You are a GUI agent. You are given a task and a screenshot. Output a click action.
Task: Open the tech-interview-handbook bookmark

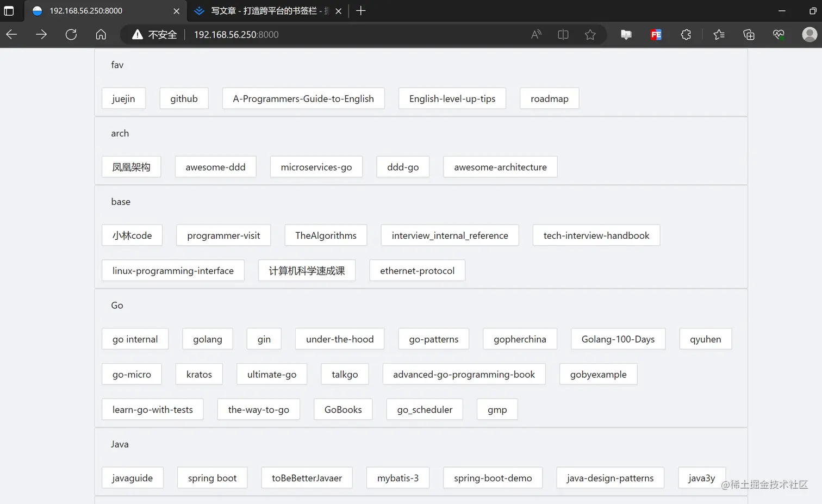point(596,235)
